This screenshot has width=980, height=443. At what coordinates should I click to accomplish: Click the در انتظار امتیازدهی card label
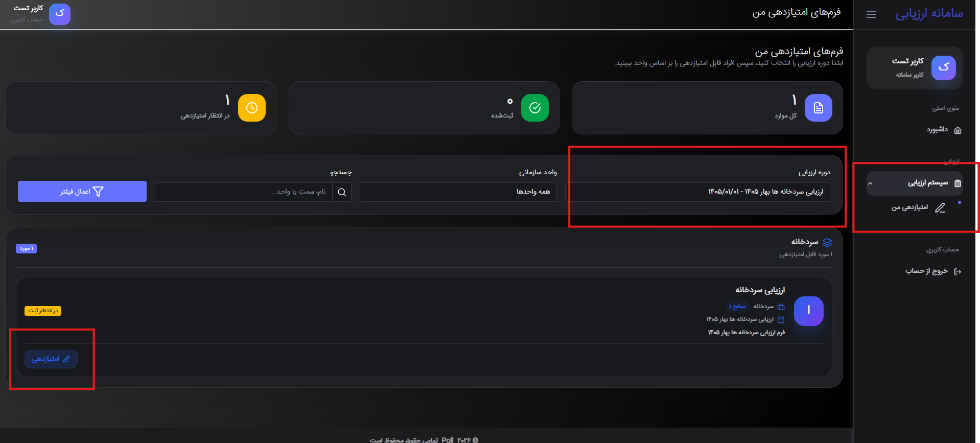205,116
